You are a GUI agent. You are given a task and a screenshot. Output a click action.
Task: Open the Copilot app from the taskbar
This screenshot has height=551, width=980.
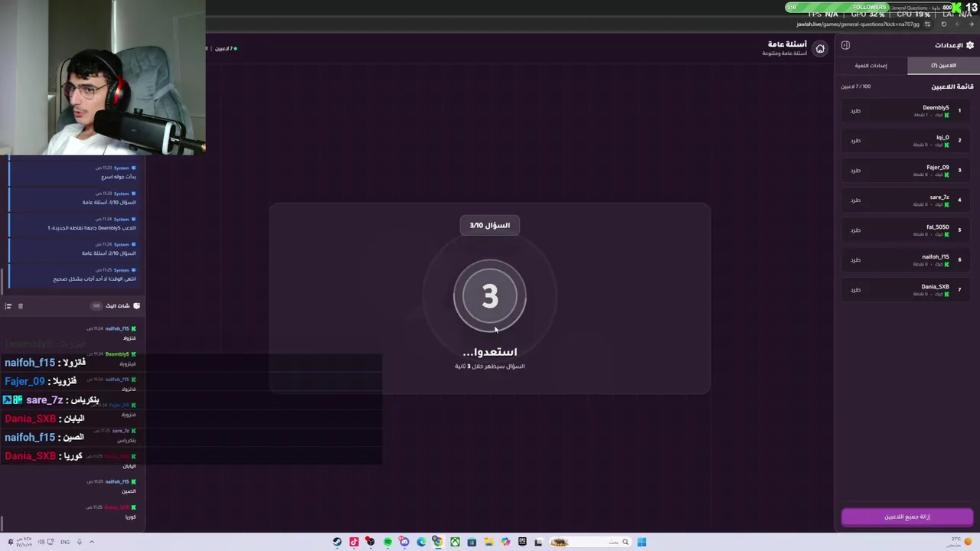click(x=505, y=542)
